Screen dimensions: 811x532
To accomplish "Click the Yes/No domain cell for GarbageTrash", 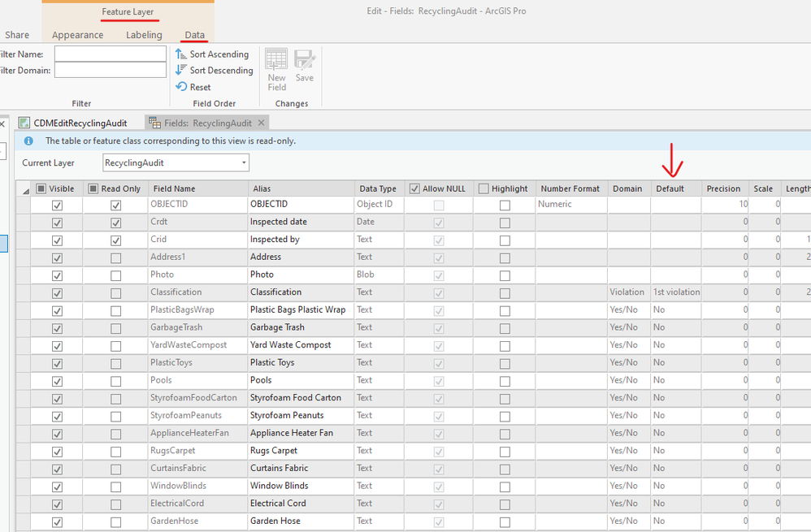I will click(x=629, y=327).
